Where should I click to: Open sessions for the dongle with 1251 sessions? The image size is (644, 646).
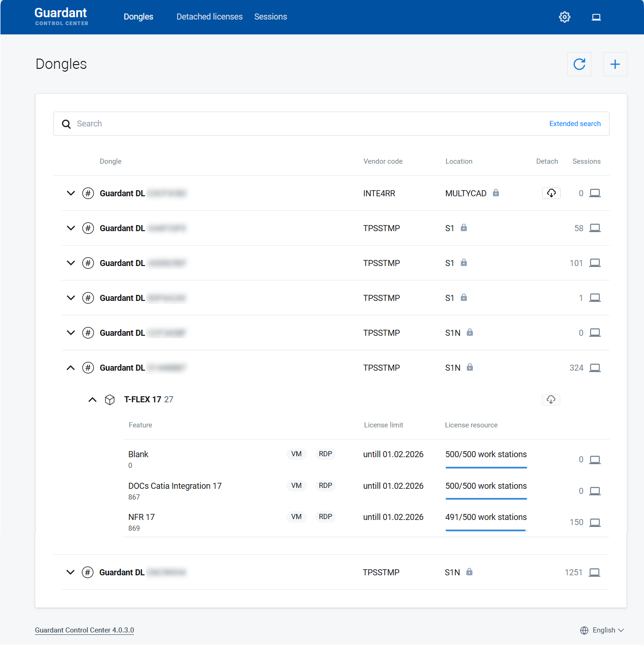[595, 573]
